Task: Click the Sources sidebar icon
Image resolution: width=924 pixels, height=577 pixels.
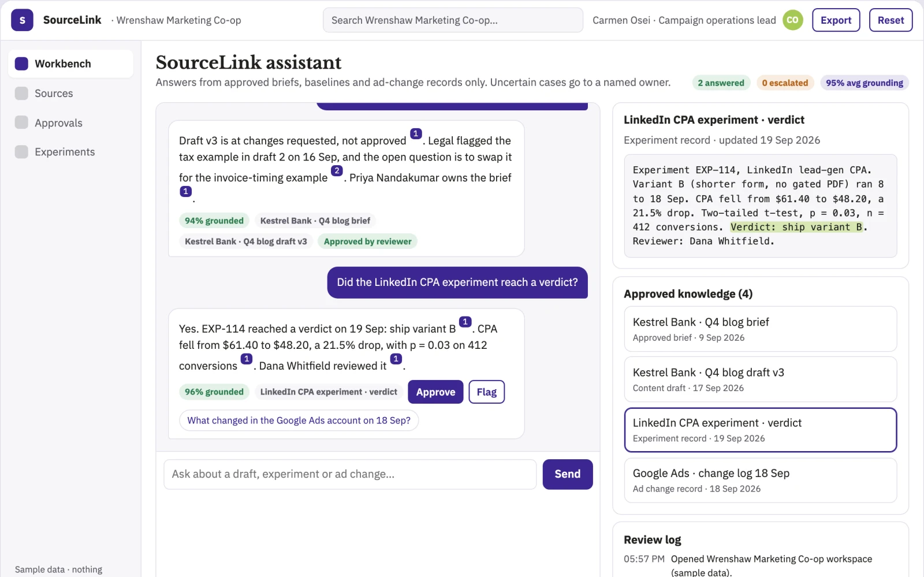Action: 21,94
